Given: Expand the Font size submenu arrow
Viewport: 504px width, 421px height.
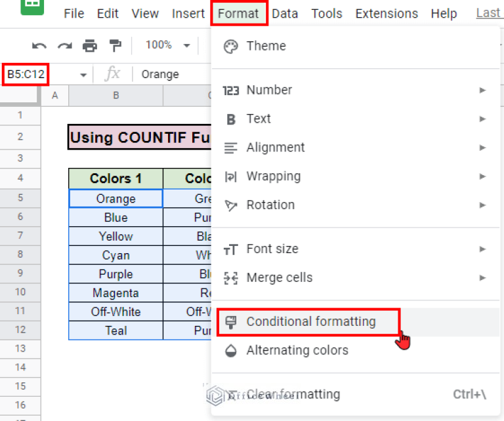Looking at the screenshot, I should tap(482, 249).
